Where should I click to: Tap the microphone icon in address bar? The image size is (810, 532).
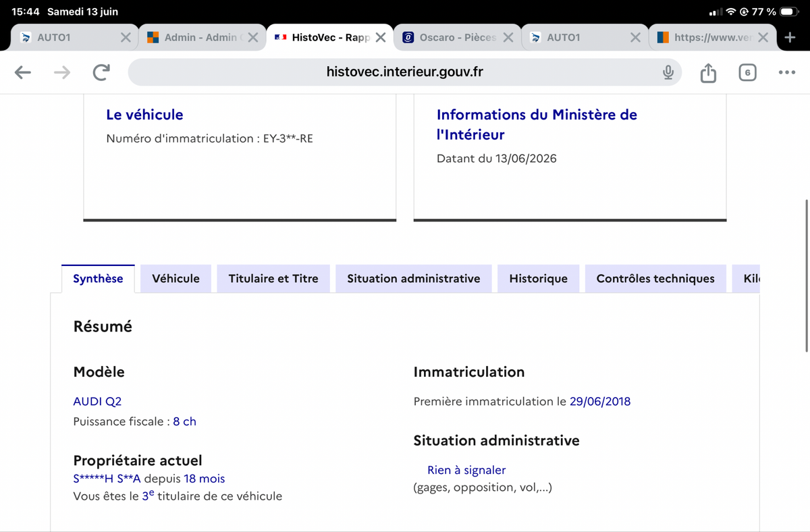coord(668,72)
